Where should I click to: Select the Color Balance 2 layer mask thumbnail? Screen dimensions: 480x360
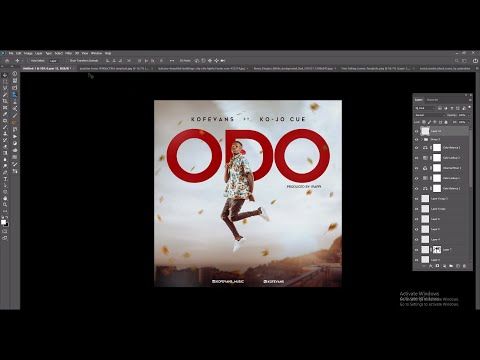click(437, 147)
